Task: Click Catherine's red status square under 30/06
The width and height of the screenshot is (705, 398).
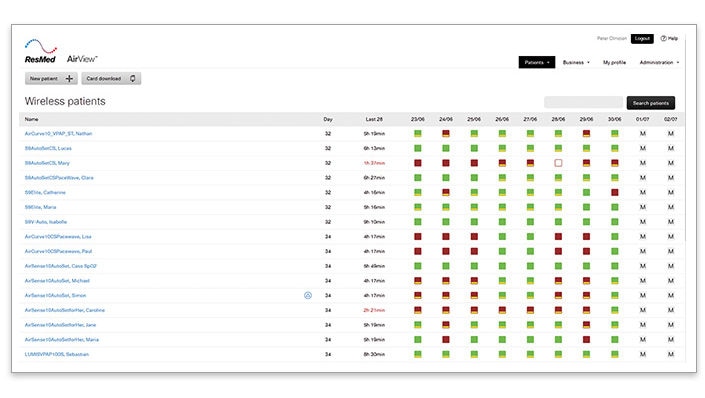Action: tap(615, 192)
